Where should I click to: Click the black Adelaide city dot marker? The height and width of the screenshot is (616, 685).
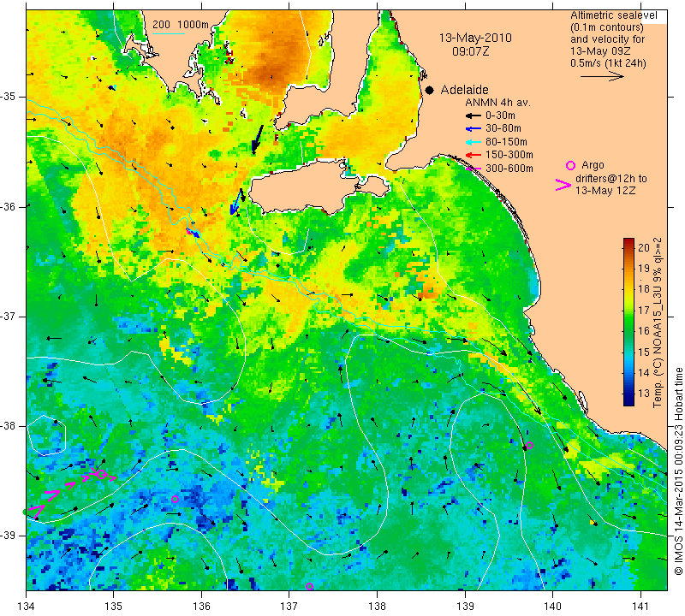[x=430, y=91]
